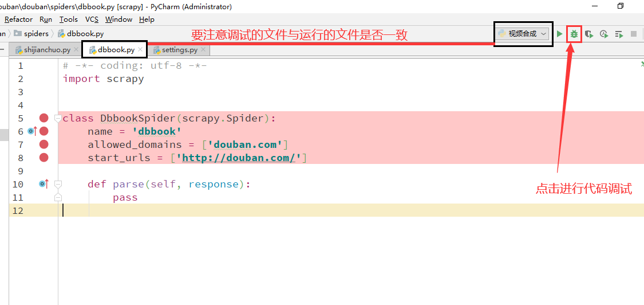Open the VCS menu
This screenshot has height=305, width=644.
(92, 19)
